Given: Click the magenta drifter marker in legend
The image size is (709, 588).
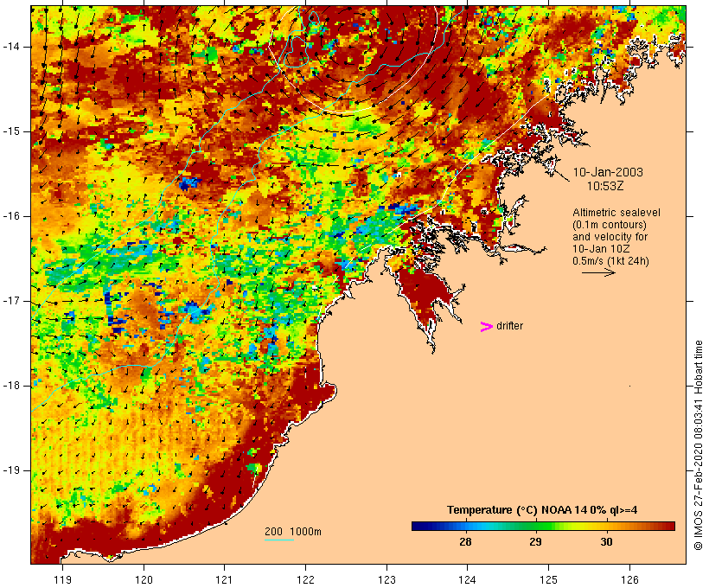Looking at the screenshot, I should (x=487, y=327).
